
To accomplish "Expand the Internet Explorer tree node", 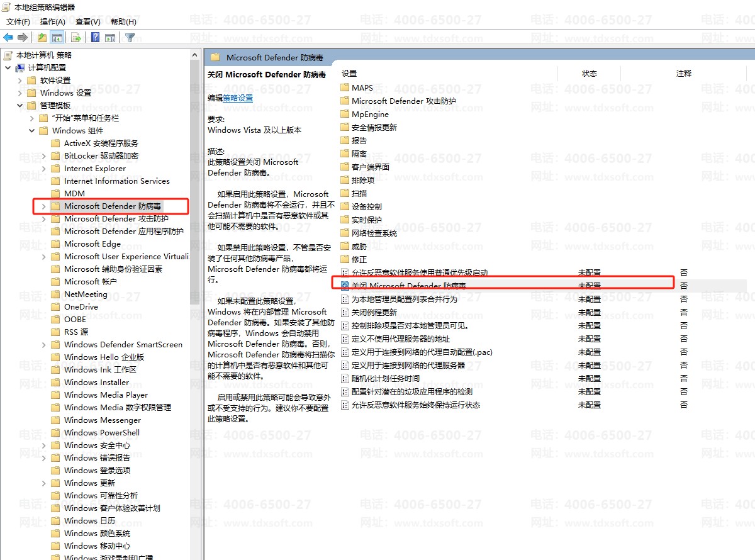I will coord(43,169).
